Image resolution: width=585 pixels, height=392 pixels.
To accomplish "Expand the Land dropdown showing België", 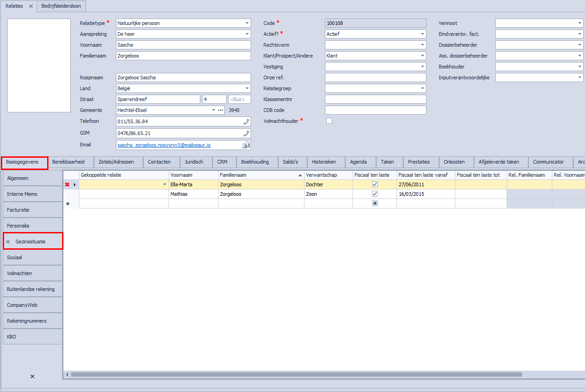I will (247, 89).
